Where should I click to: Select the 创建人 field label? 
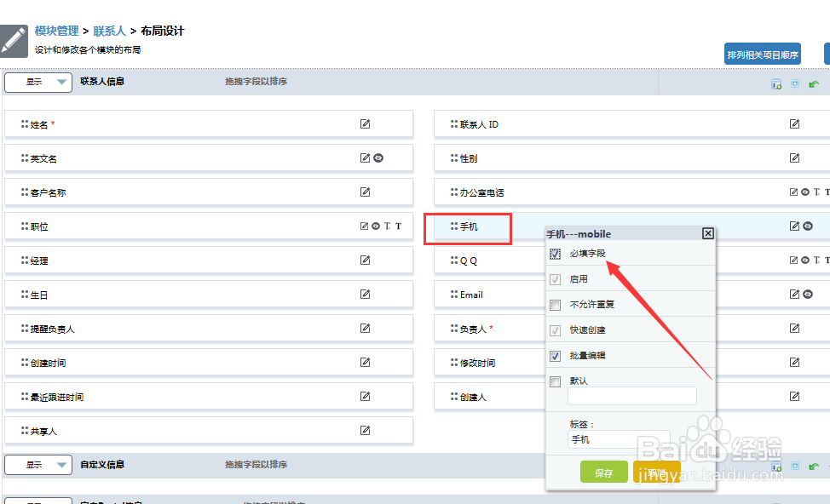pyautogui.click(x=473, y=397)
